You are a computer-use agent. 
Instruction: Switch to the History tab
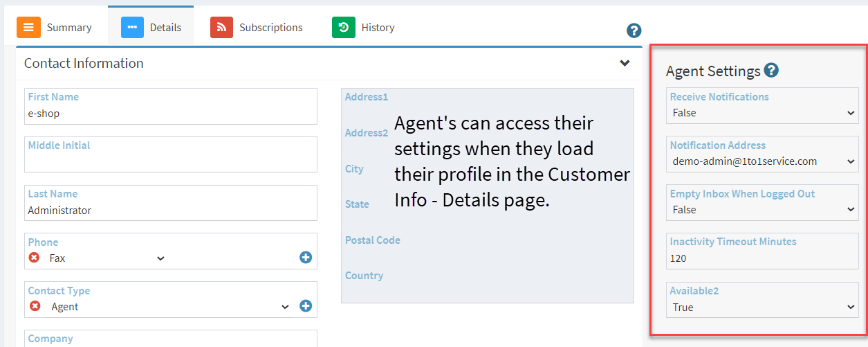click(x=363, y=27)
